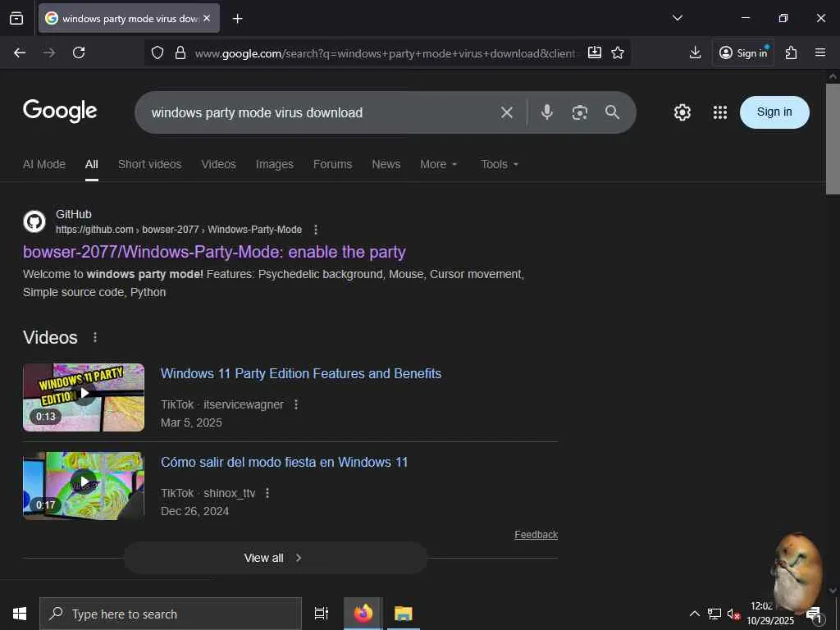
Task: Open Firefox downloads panel
Action: tap(695, 52)
